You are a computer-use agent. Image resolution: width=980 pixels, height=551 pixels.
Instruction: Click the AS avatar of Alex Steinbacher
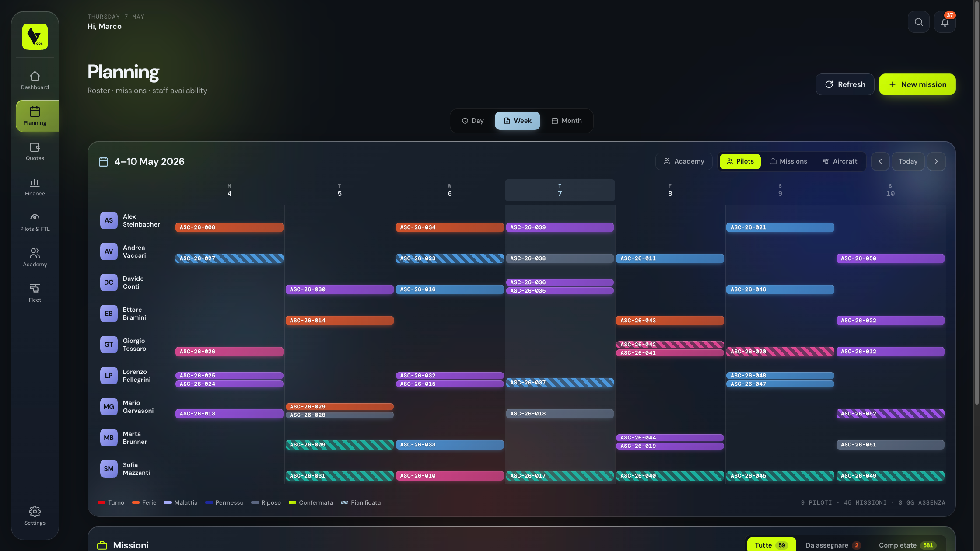point(109,220)
